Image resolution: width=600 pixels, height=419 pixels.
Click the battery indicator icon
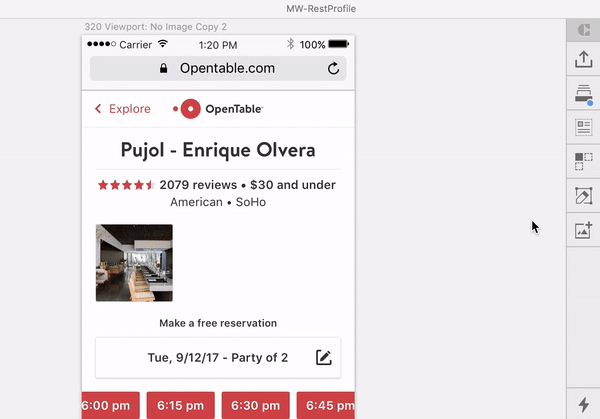click(339, 44)
